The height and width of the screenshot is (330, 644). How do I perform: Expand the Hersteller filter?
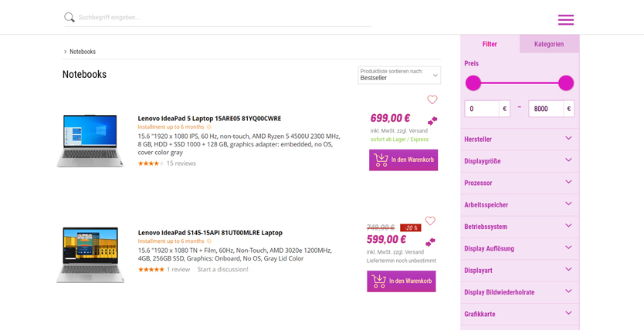(x=520, y=140)
